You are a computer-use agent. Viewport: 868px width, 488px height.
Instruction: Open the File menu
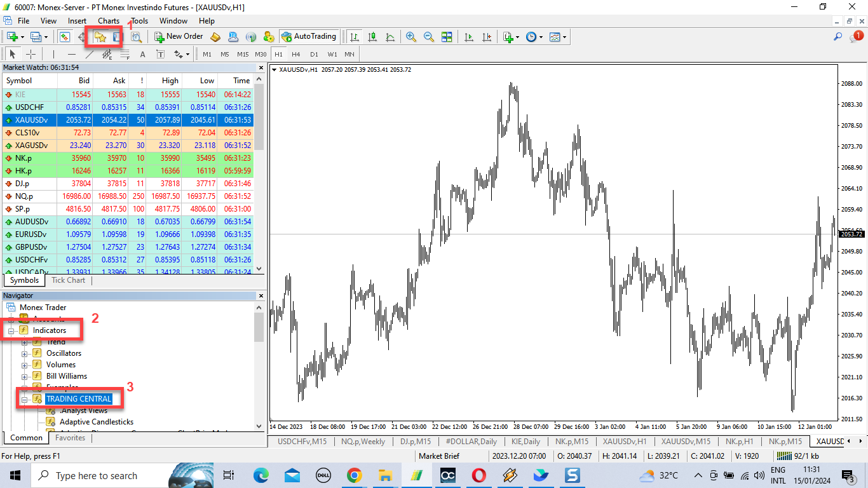[x=24, y=20]
